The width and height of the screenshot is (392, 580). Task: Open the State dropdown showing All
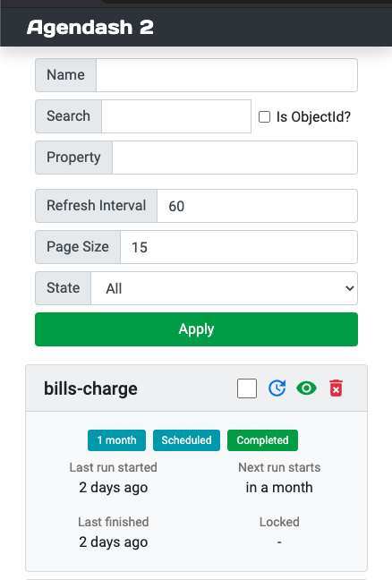(x=224, y=288)
